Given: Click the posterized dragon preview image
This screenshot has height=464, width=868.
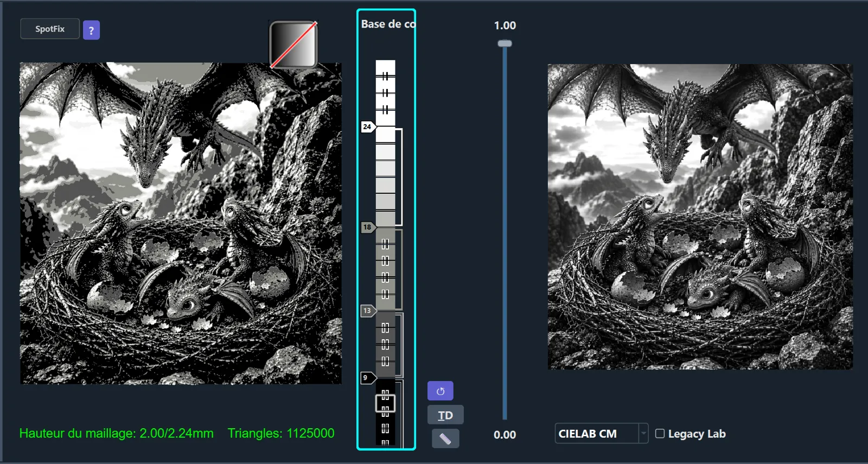Looking at the screenshot, I should (181, 223).
